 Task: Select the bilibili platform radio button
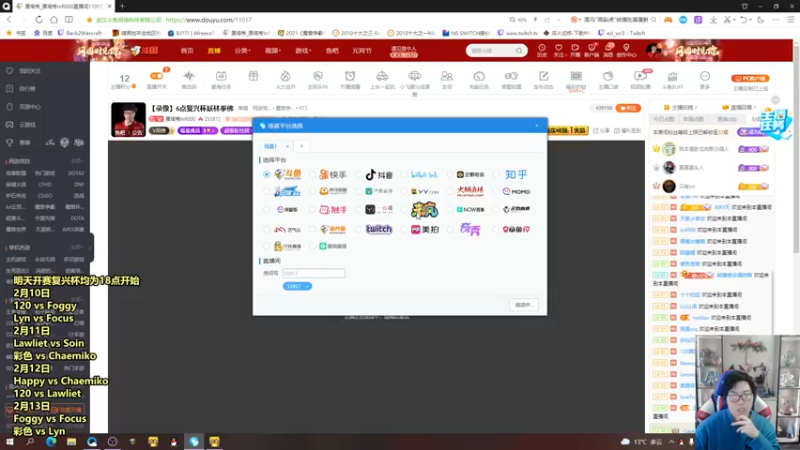[404, 174]
